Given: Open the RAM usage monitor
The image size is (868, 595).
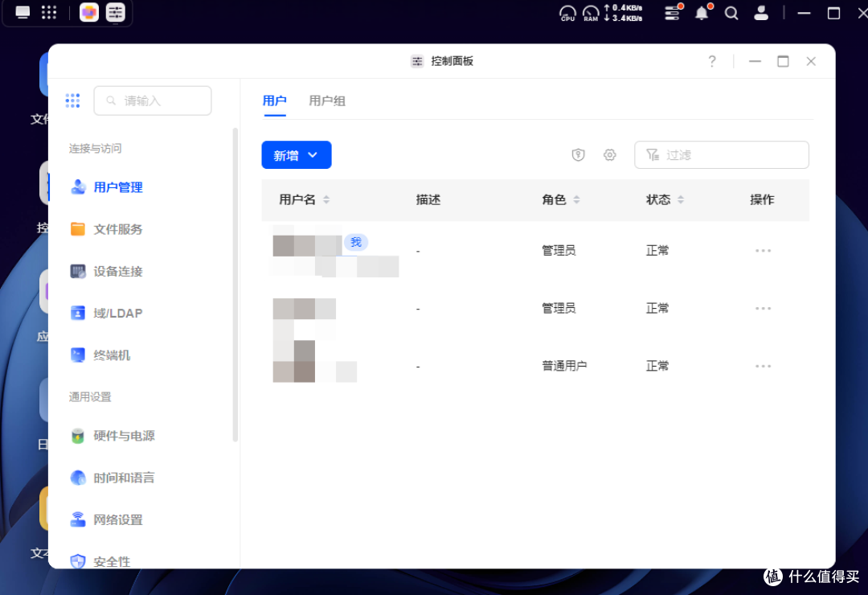Looking at the screenshot, I should [x=591, y=14].
